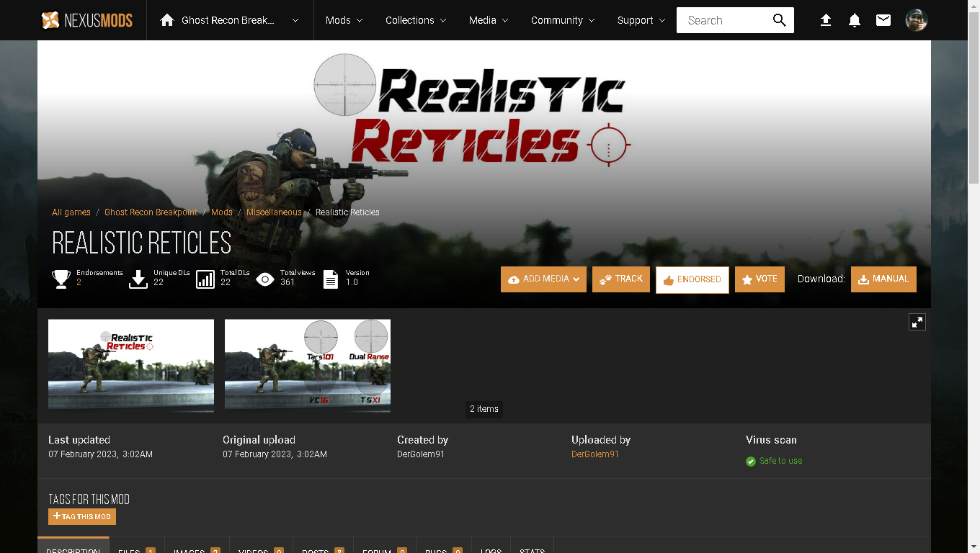
Task: Open the Media menu
Action: (x=489, y=20)
